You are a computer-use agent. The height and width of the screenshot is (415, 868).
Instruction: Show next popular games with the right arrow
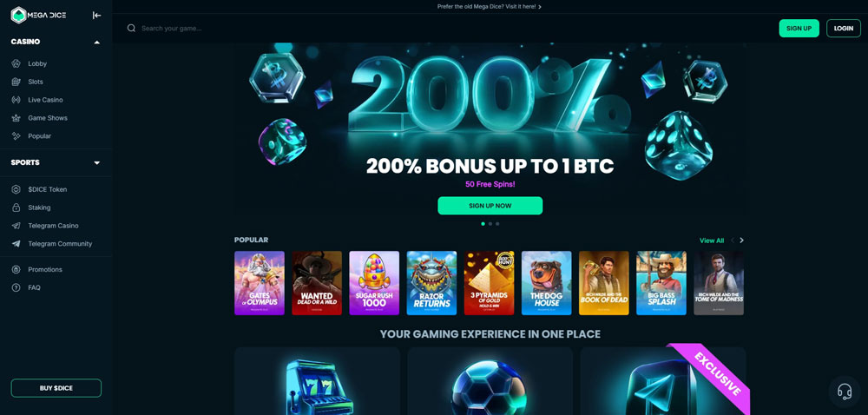point(742,240)
